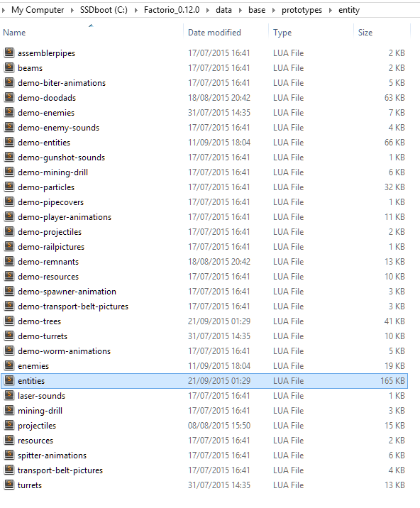Click the demo-biter-animations file icon

[9, 82]
